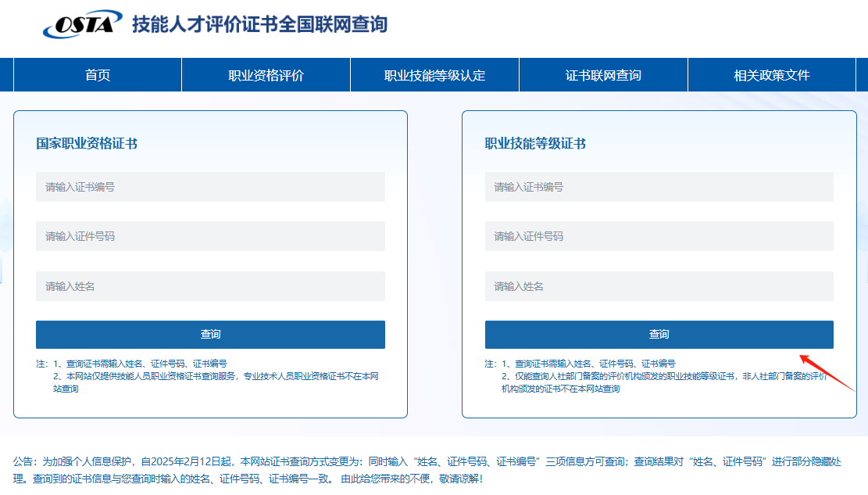The image size is (868, 495).
Task: Click the 职业技能等级证书 panel heading
Action: tap(534, 144)
